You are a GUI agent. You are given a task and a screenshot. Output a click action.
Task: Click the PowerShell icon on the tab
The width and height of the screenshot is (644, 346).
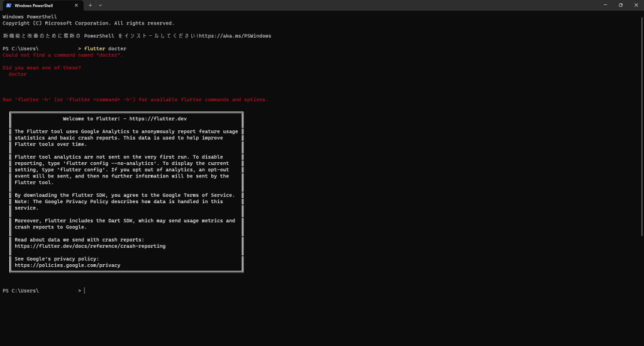[x=9, y=5]
